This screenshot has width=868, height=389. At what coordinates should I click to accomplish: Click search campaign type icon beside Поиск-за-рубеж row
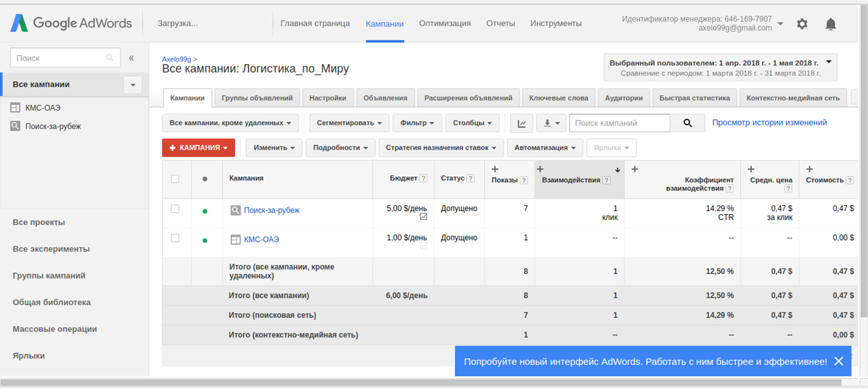tap(236, 210)
